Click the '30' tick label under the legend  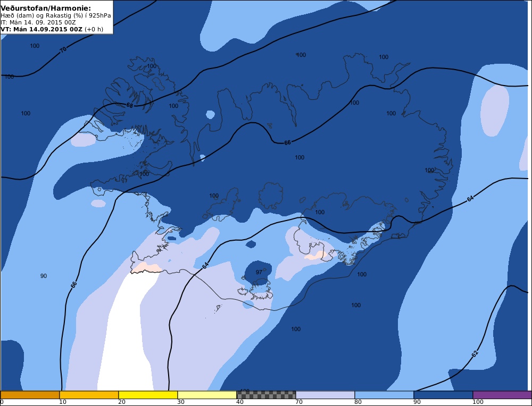[x=181, y=402]
